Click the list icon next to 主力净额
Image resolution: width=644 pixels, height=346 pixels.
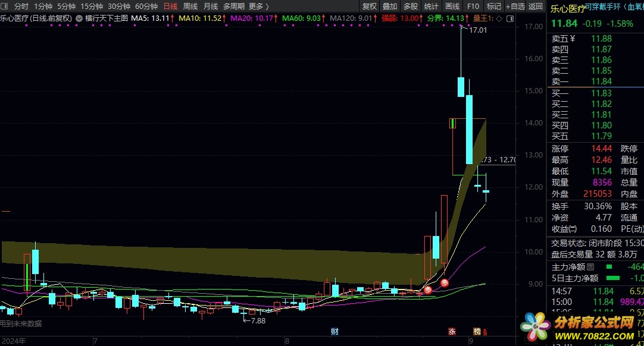pyautogui.click(x=590, y=267)
